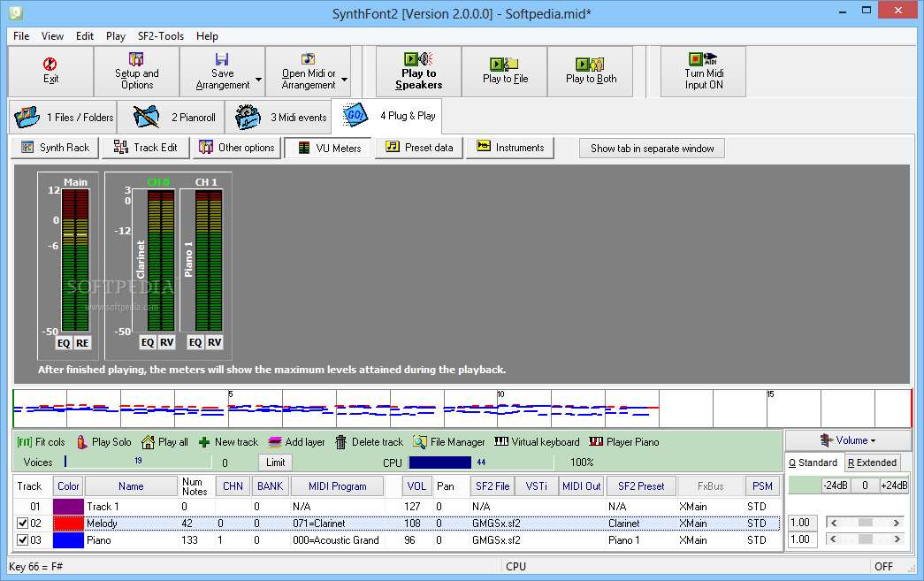This screenshot has width=924, height=581.
Task: Click Play Solo icon
Action: click(x=82, y=442)
